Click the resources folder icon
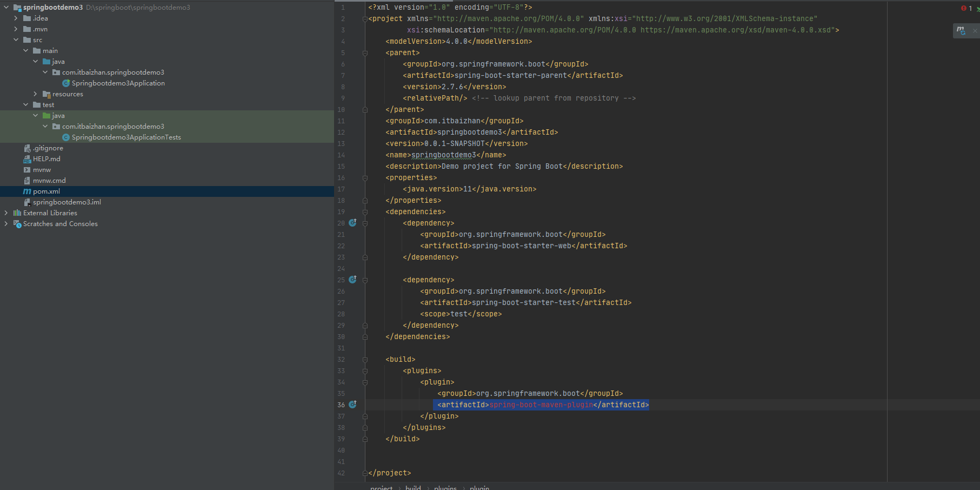This screenshot has width=980, height=490. tap(46, 94)
